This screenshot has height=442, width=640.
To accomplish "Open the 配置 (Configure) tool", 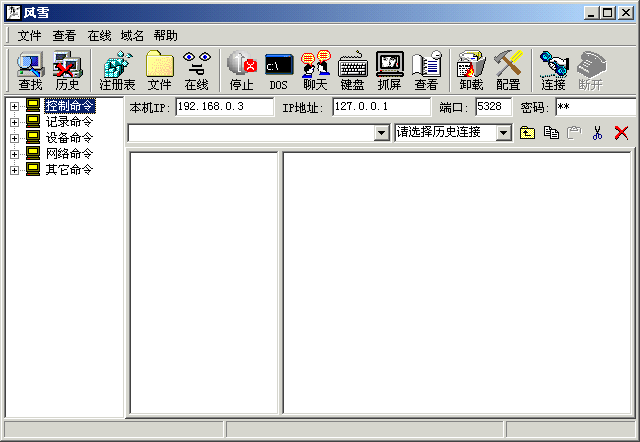I will (508, 70).
